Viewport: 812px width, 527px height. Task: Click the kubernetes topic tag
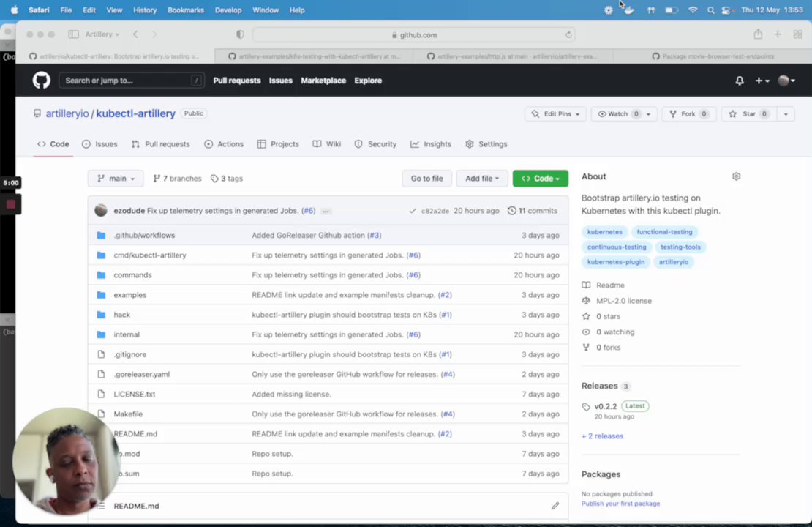[604, 232]
